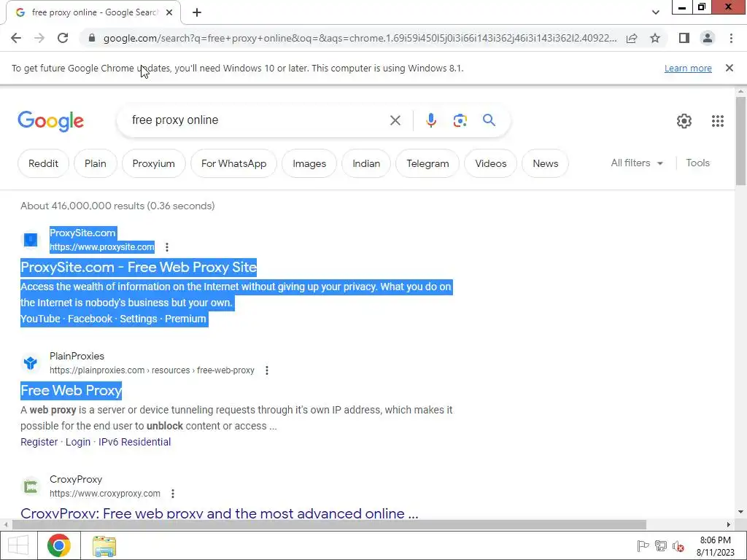
Task: Open Learn more about Chrome updates
Action: [688, 69]
